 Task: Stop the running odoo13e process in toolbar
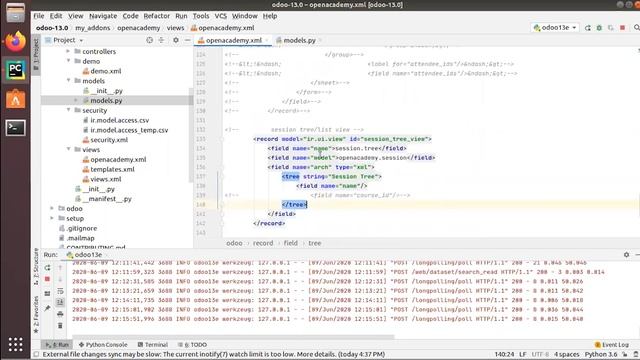click(x=622, y=28)
